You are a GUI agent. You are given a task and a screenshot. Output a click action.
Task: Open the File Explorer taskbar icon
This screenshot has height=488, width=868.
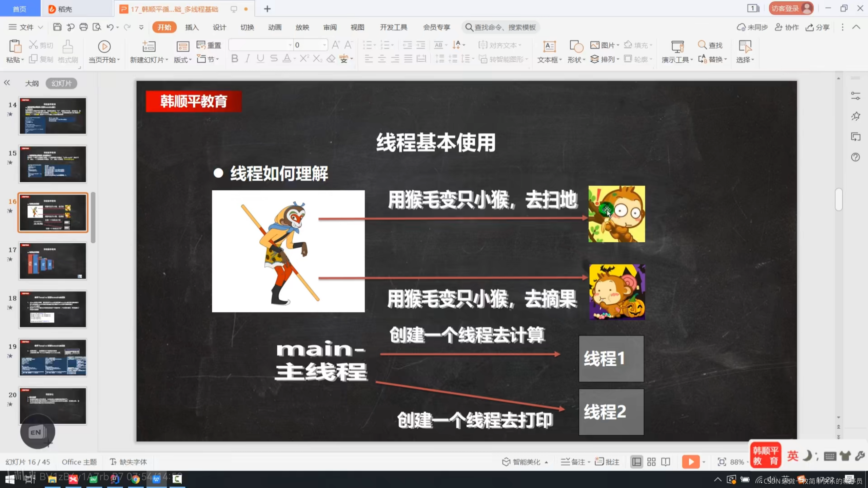click(x=52, y=479)
